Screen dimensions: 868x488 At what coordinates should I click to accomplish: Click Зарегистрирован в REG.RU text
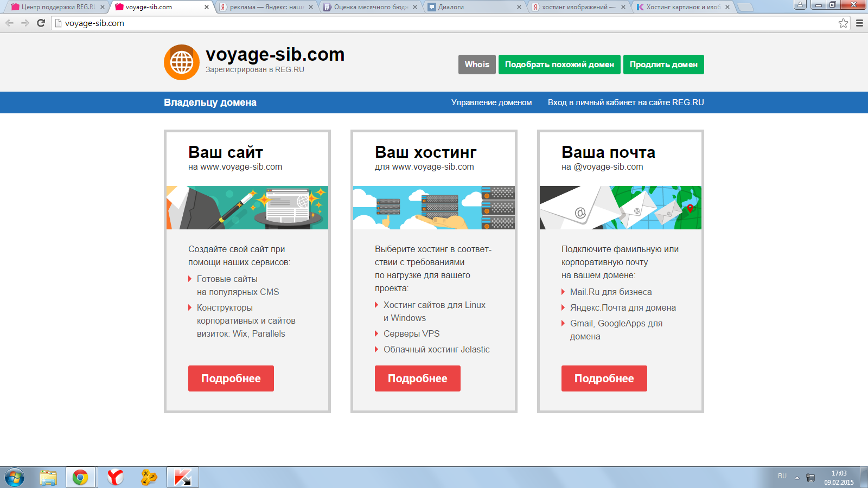click(255, 69)
